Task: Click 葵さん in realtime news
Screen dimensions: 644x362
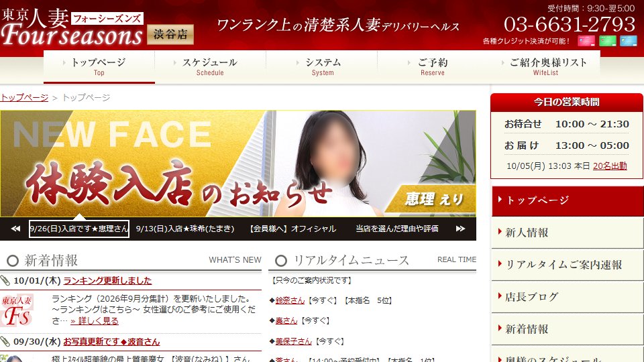Action: [x=286, y=320]
